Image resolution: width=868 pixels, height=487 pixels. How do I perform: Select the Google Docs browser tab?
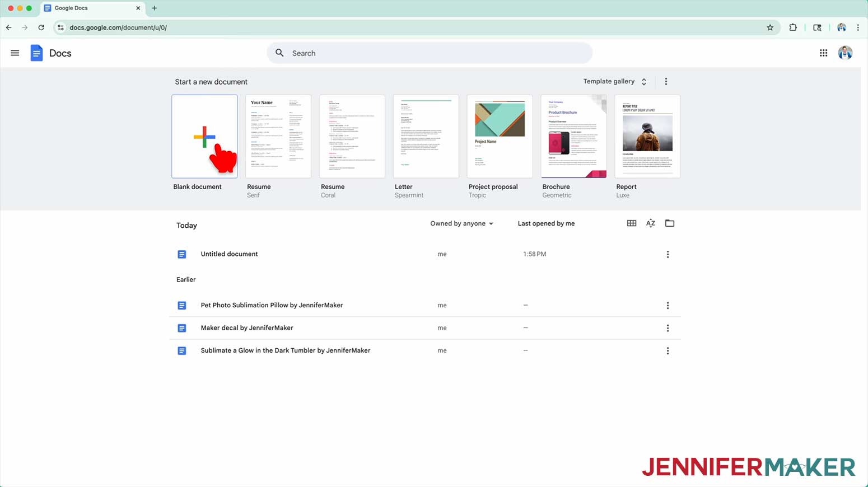click(x=92, y=8)
